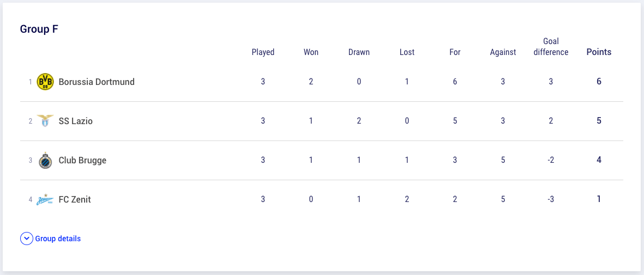Click the FC Zenit logo
Viewport: 644px width, 275px height.
45,199
